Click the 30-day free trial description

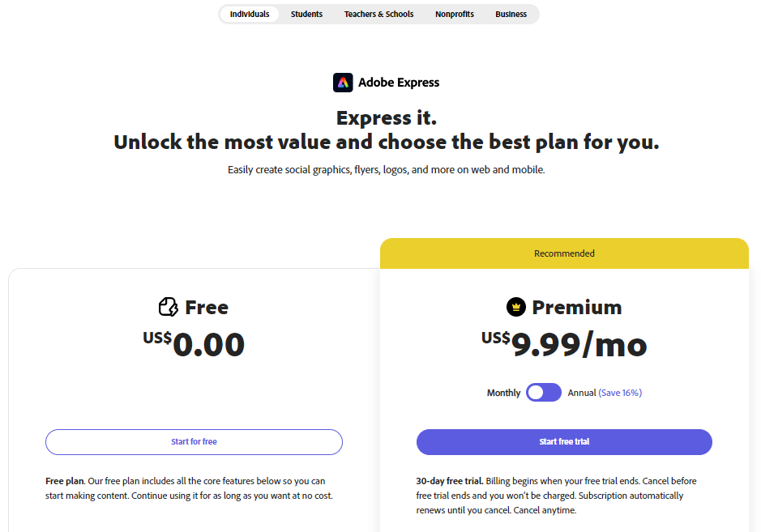pyautogui.click(x=564, y=495)
